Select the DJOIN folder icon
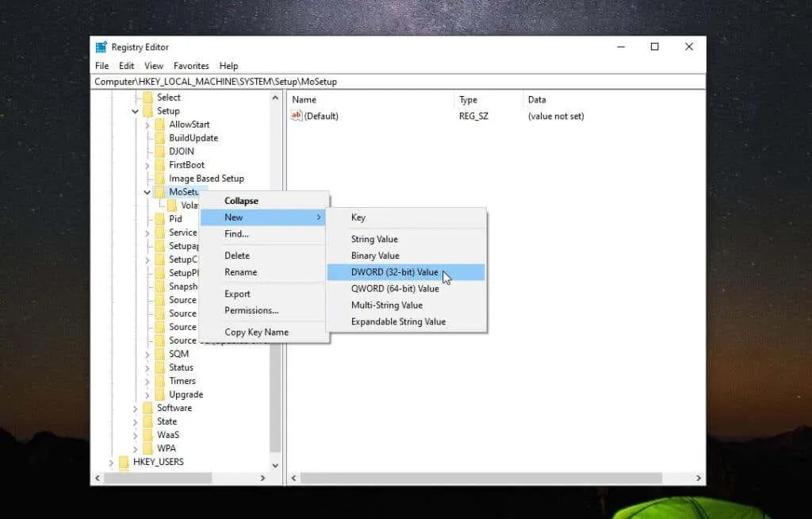The image size is (812, 519). coord(160,152)
